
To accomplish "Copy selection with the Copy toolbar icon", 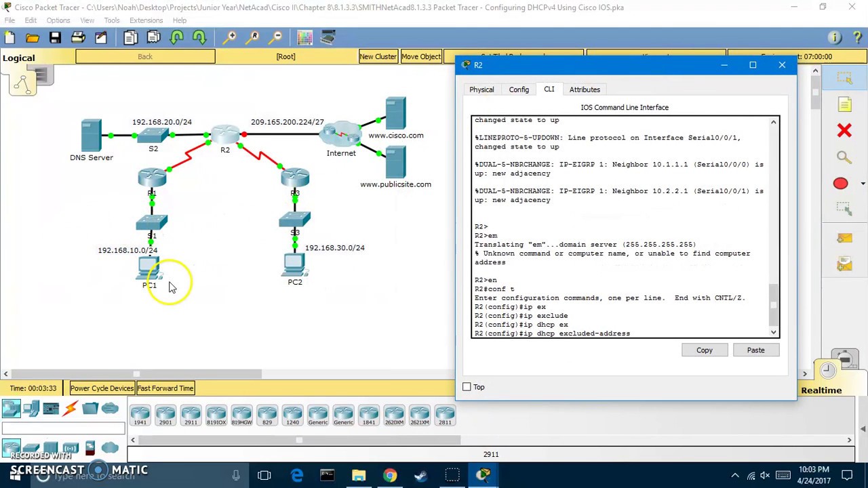I will tap(130, 37).
